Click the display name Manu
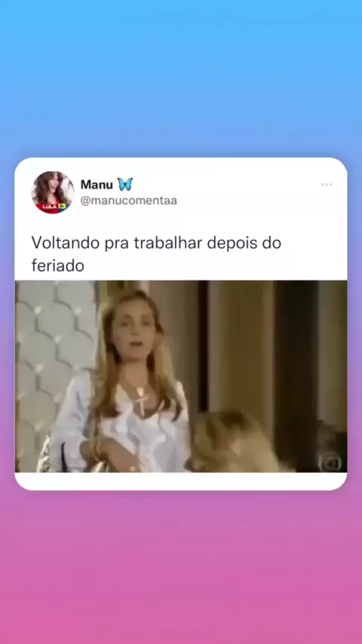The width and height of the screenshot is (362, 644). 97,185
